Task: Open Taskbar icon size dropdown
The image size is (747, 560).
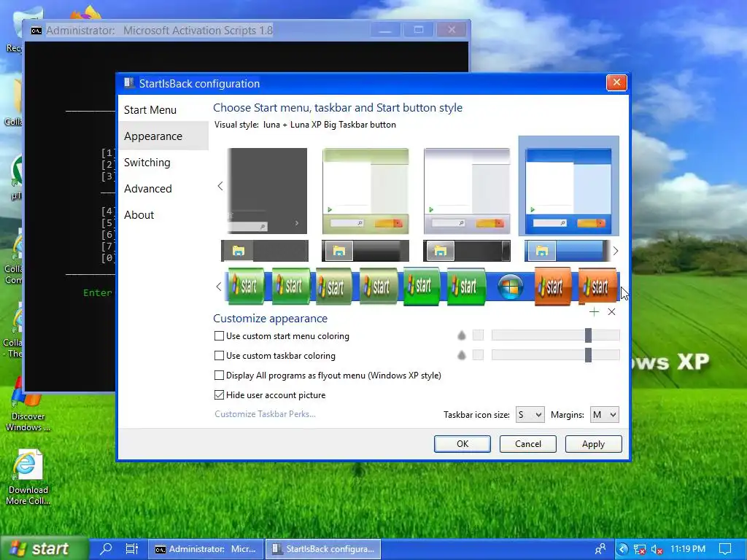Action: coord(530,415)
